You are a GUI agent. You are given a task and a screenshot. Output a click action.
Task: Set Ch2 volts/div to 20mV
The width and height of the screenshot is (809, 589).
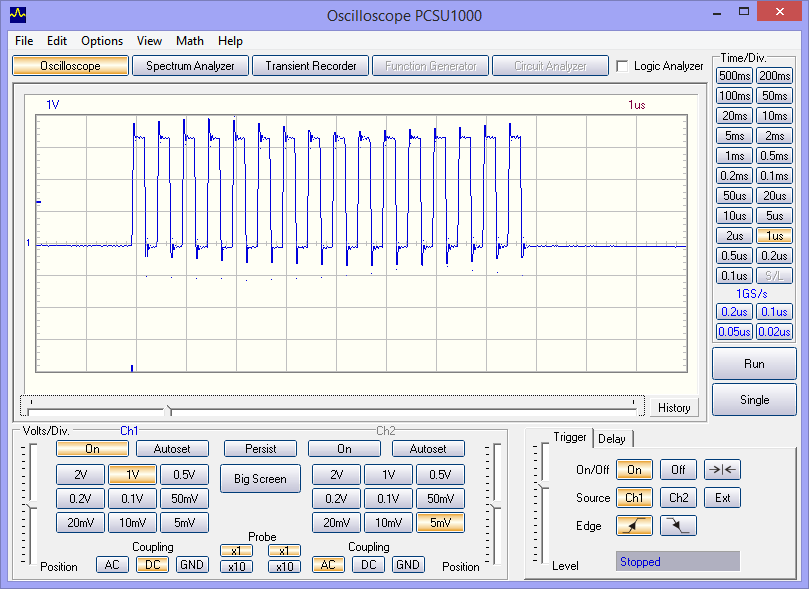pos(336,522)
